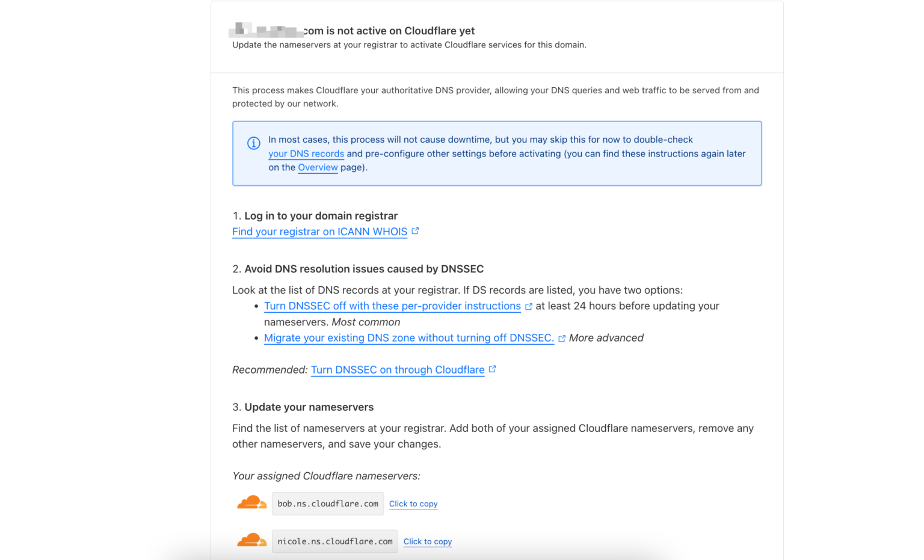The width and height of the screenshot is (924, 560).
Task: Click the Cloudflare logo next to bob nameserver
Action: tap(252, 502)
